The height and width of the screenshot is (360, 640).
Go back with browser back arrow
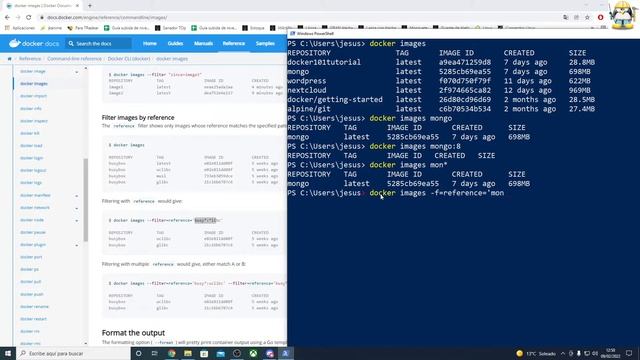(7, 18)
